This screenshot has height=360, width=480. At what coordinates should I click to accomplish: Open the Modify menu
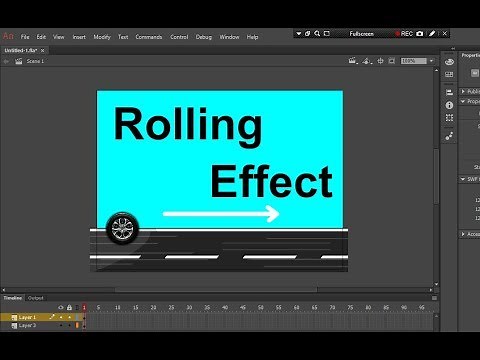pyautogui.click(x=102, y=37)
